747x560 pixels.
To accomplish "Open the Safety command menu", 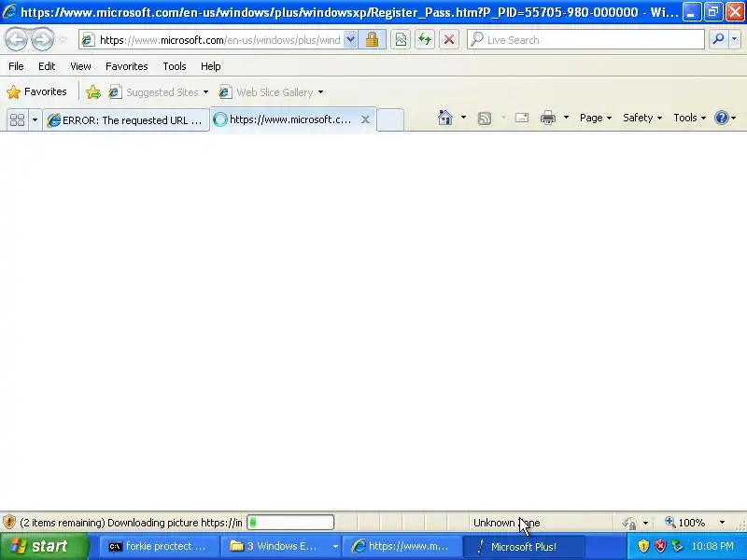I will click(x=642, y=118).
